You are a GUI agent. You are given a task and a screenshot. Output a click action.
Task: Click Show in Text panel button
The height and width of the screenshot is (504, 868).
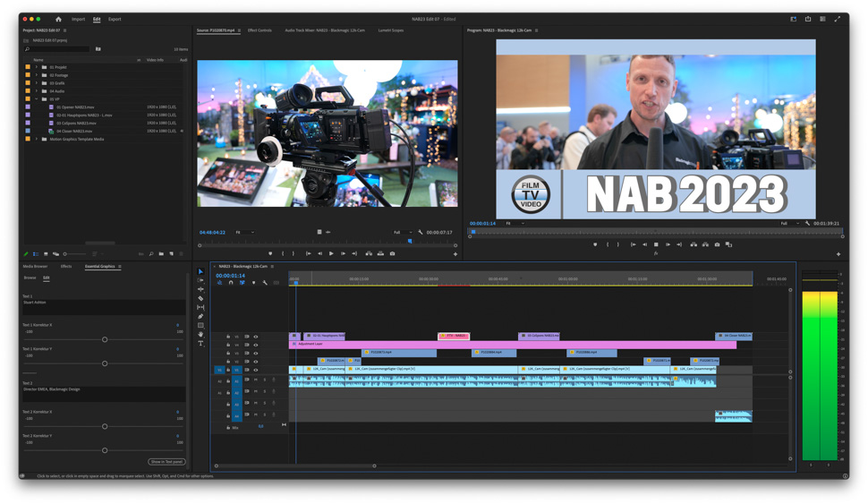coord(166,461)
